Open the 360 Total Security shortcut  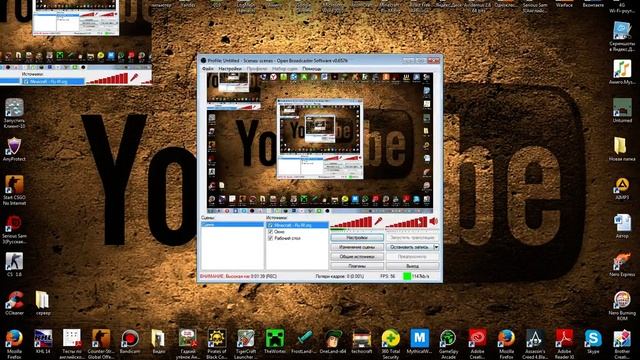point(391,344)
